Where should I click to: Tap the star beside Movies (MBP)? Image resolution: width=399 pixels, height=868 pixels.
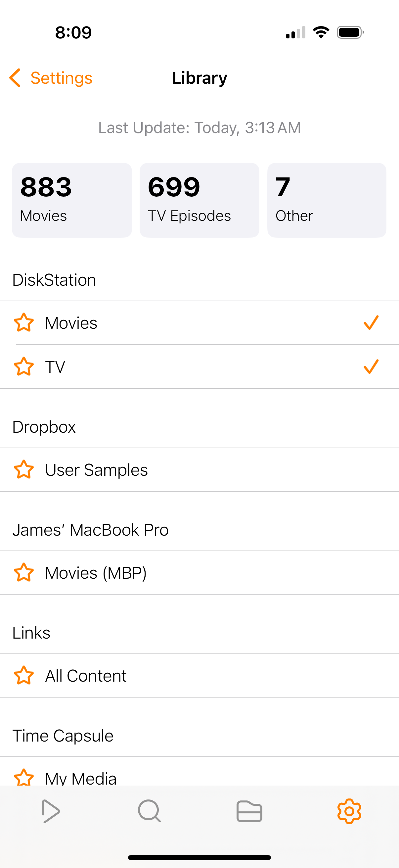23,572
